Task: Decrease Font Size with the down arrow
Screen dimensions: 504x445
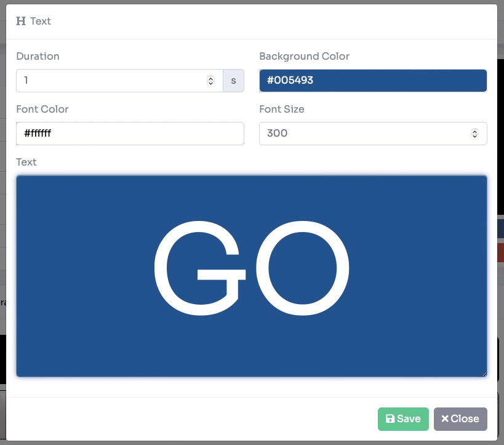Action: click(474, 136)
